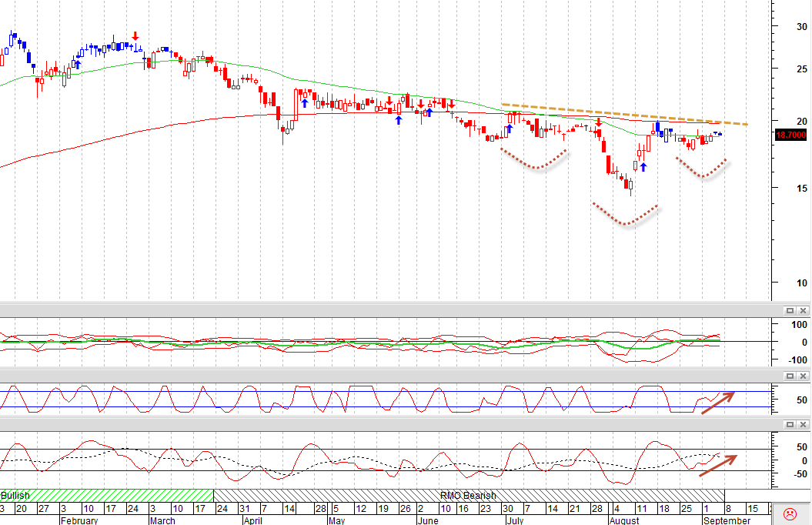The image size is (812, 525).
Task: Click the red sell arrow in late February
Action: pyautogui.click(x=135, y=35)
